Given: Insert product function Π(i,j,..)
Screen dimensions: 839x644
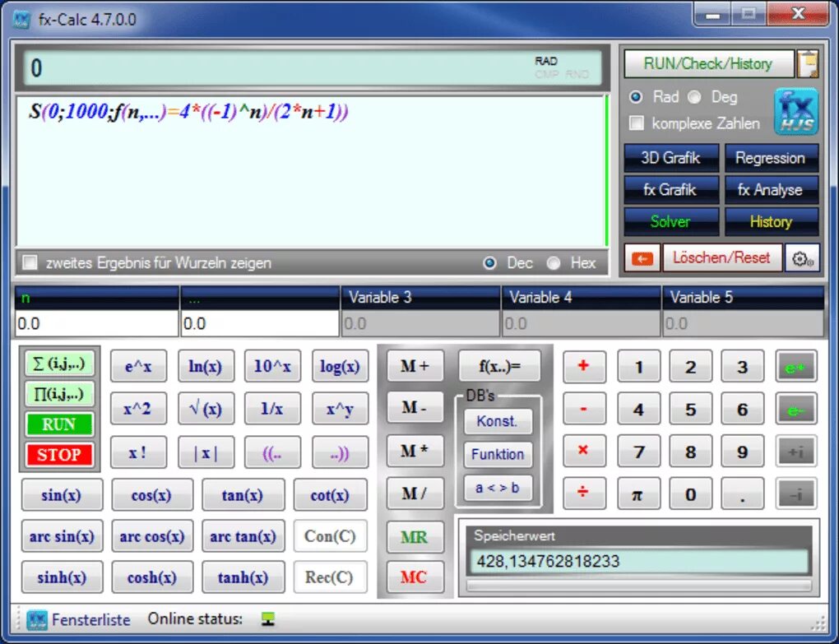Looking at the screenshot, I should coord(59,394).
